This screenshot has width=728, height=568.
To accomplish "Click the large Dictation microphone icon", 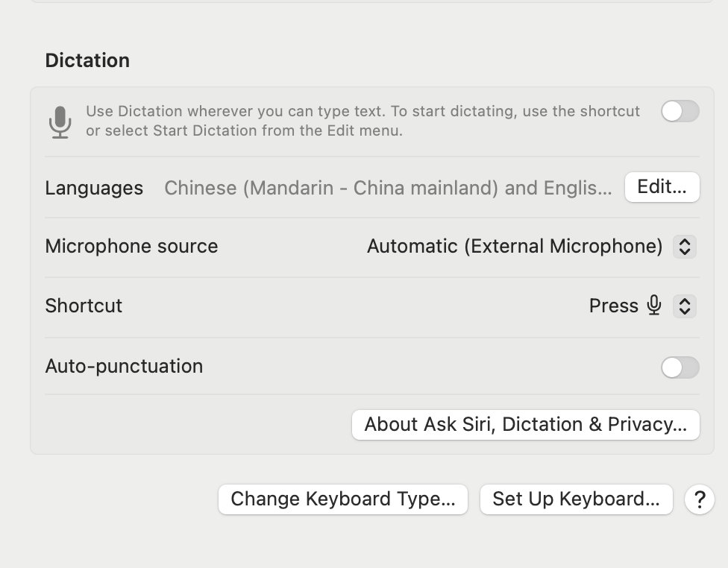I will tap(60, 122).
